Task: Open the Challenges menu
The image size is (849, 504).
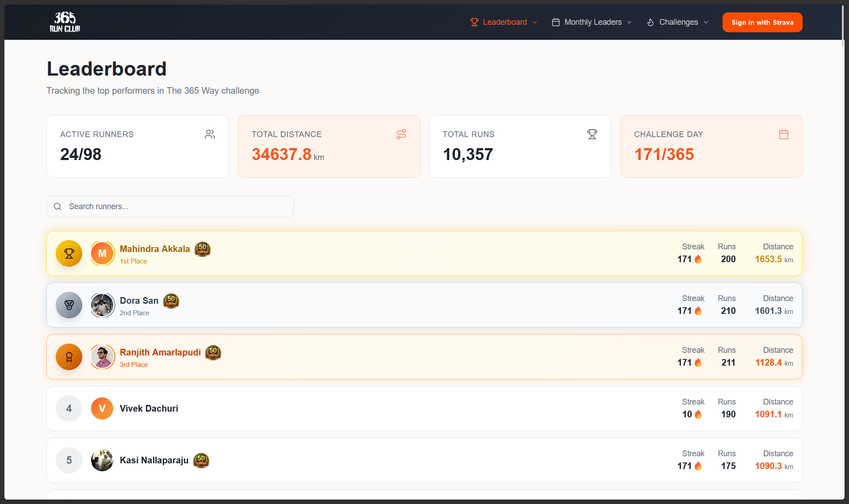Action: 677,22
